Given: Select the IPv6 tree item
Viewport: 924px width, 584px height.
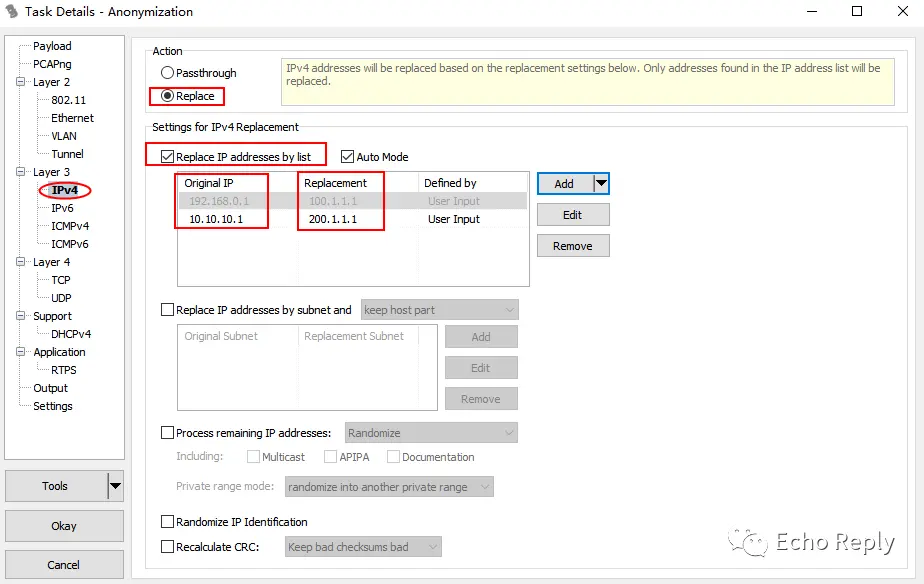Looking at the screenshot, I should coord(62,208).
